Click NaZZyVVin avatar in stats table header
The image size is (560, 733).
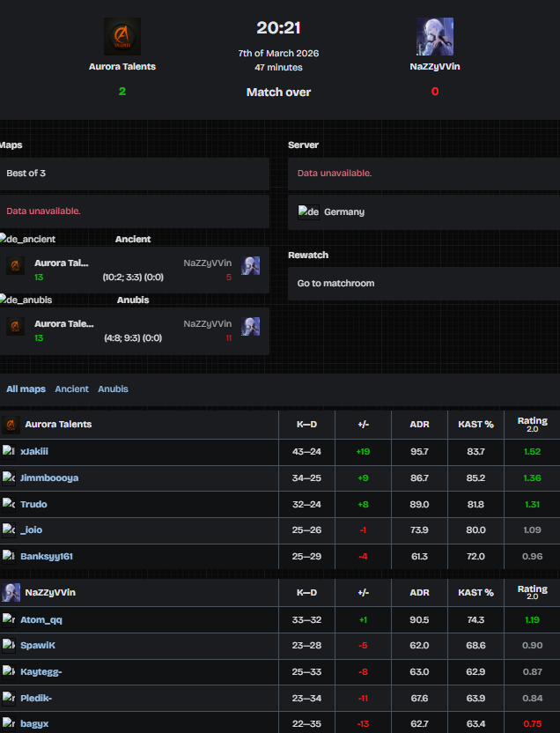click(x=11, y=592)
